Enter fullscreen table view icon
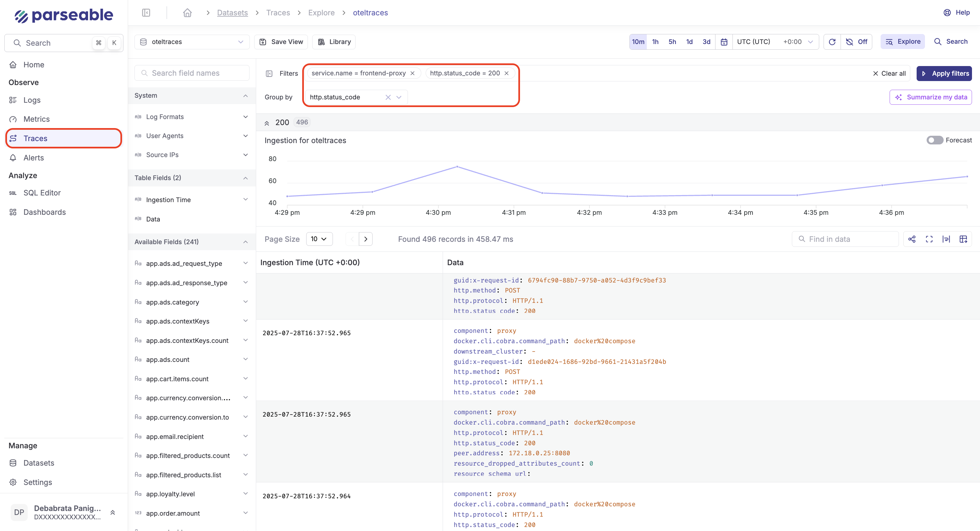The width and height of the screenshot is (980, 531). pyautogui.click(x=929, y=239)
